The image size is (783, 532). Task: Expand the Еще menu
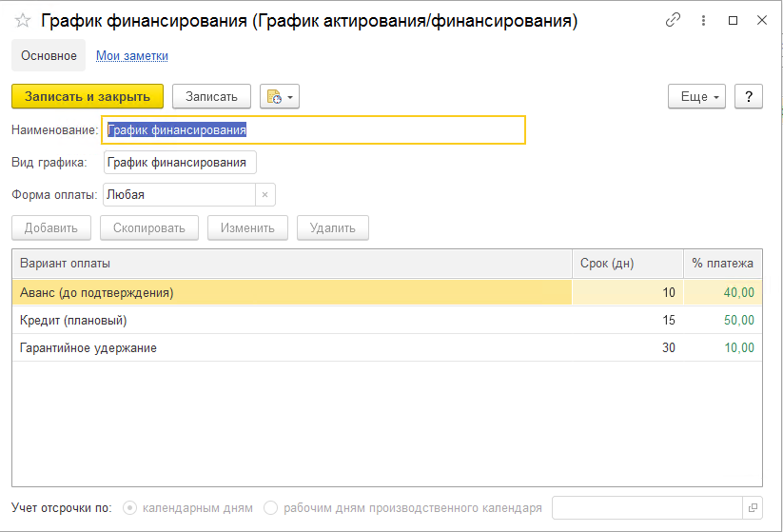point(696,96)
